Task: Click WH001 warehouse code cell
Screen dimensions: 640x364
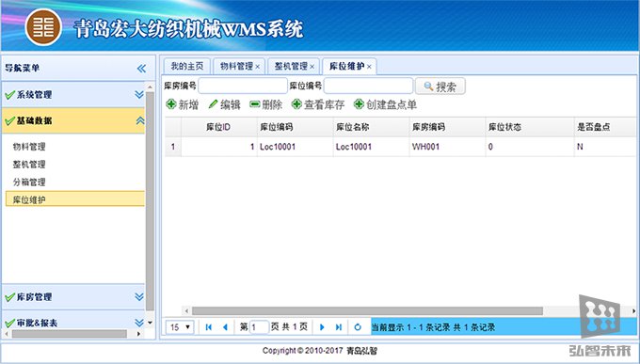Action: [x=447, y=147]
